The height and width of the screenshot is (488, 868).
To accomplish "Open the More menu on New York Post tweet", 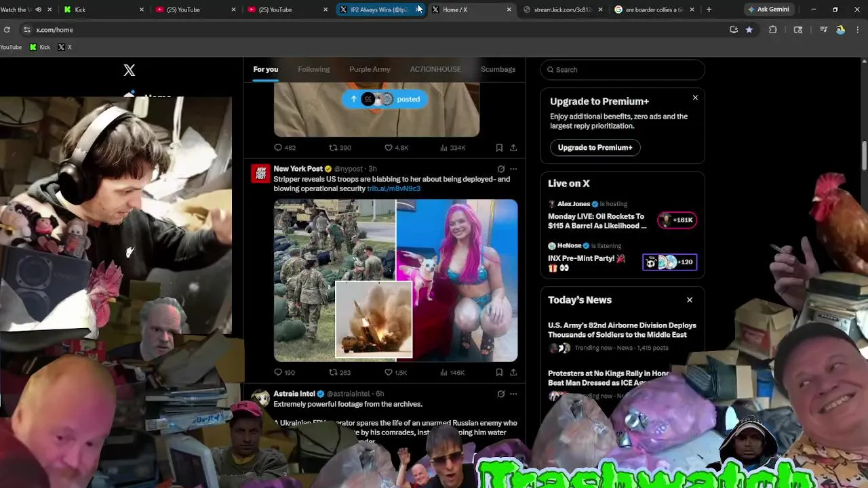I will coord(513,169).
